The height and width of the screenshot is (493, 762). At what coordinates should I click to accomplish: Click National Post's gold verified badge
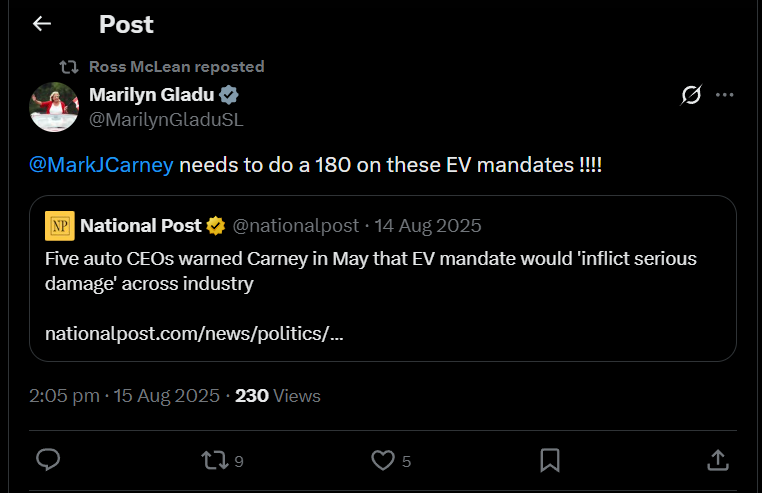[x=216, y=225]
